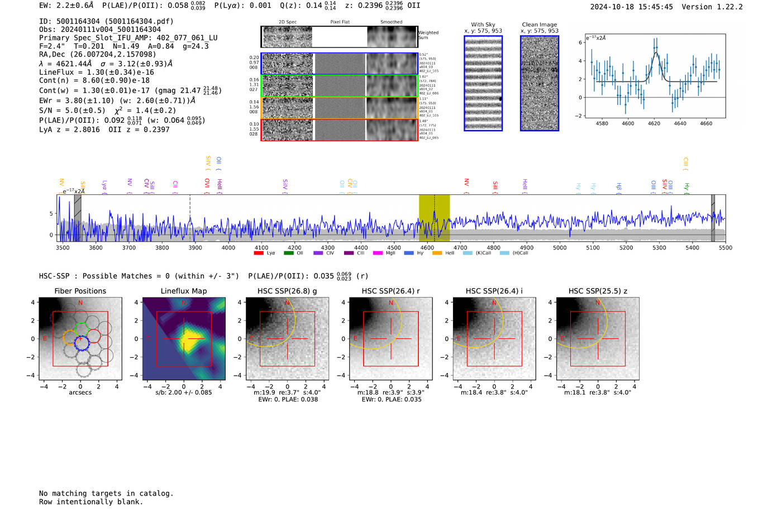Viewport: 782px width, 532px height.
Task: Click the Clean Image panel
Action: point(540,83)
